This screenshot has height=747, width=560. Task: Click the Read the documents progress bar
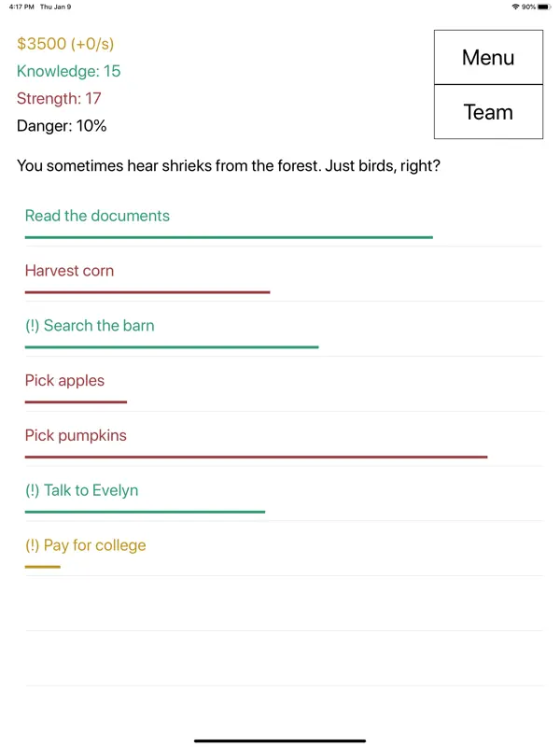tap(229, 238)
